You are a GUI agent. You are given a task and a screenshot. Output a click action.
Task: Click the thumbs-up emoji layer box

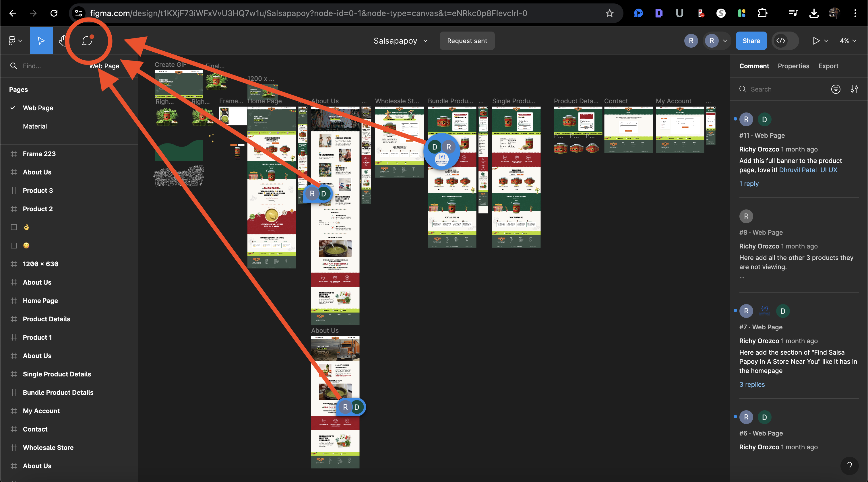(x=14, y=227)
